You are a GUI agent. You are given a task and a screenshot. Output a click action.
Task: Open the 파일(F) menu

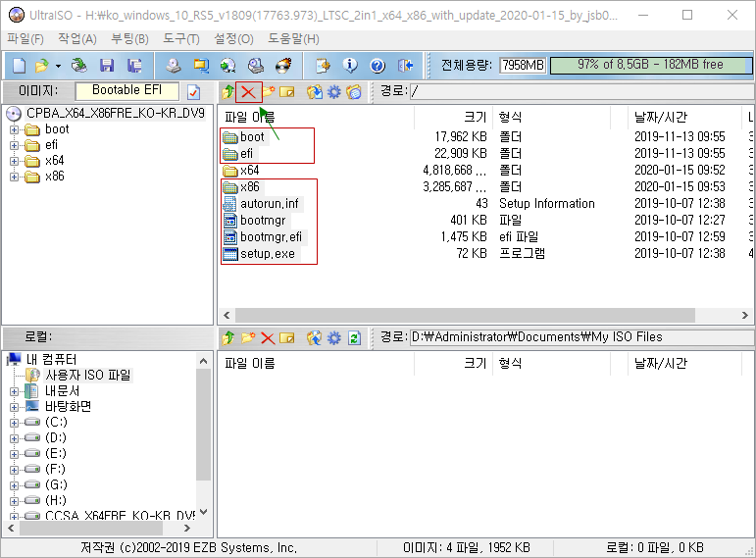pos(25,39)
